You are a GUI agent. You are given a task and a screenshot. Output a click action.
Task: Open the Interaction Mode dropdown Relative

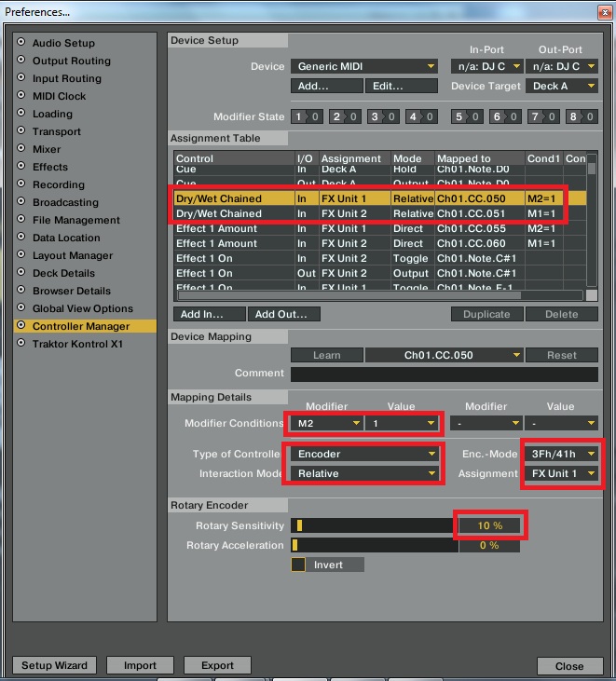(364, 473)
